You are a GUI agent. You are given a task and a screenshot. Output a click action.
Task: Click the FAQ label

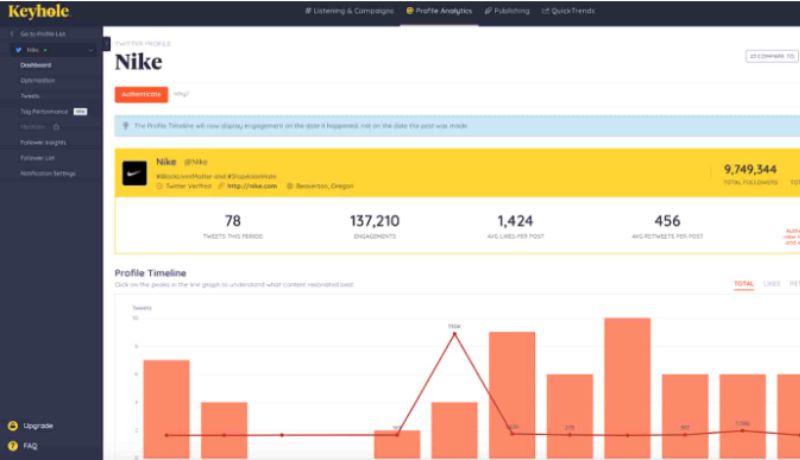(30, 446)
